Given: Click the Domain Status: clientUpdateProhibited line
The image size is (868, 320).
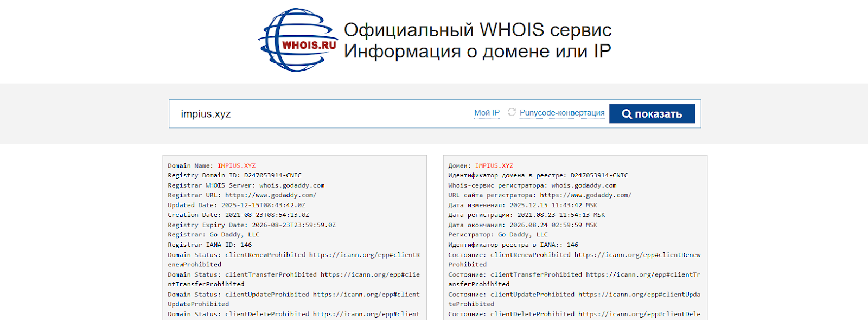Looking at the screenshot, I should tap(293, 299).
